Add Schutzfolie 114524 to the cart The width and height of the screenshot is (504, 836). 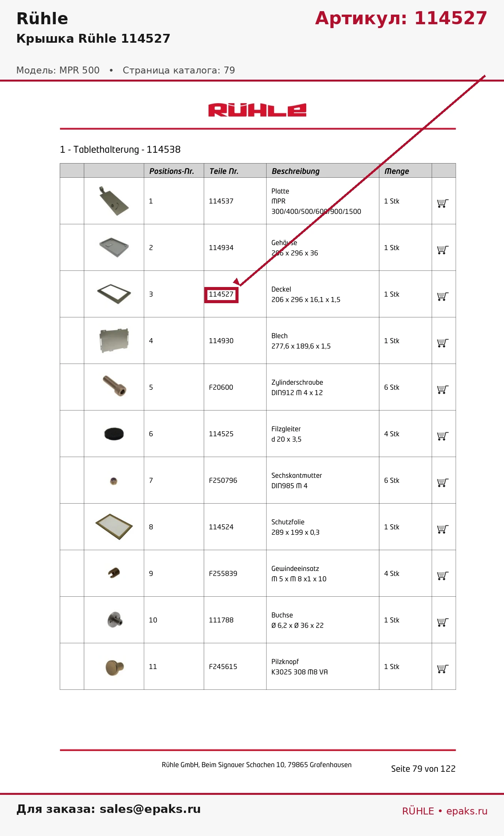[443, 529]
